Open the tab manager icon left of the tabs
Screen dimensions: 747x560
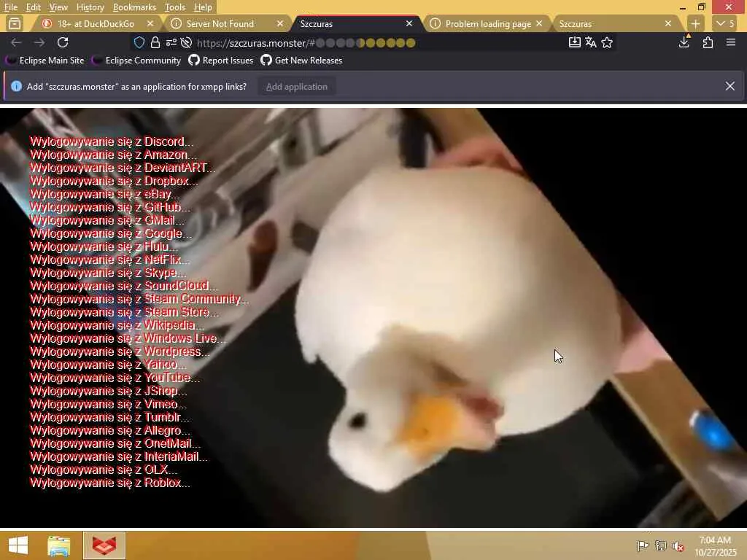(x=15, y=23)
